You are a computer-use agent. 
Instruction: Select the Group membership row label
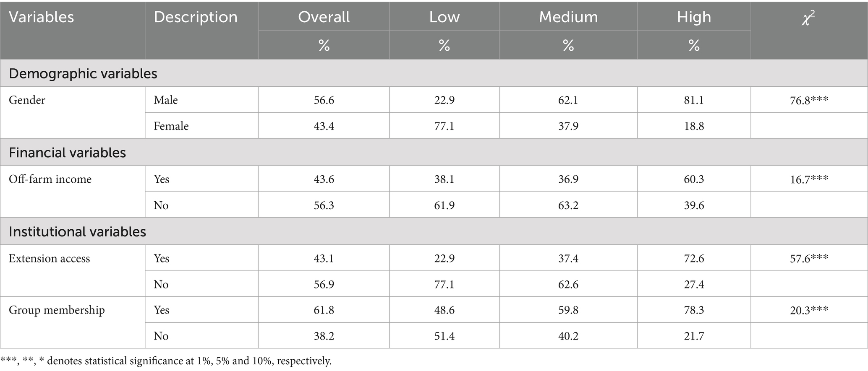57,310
